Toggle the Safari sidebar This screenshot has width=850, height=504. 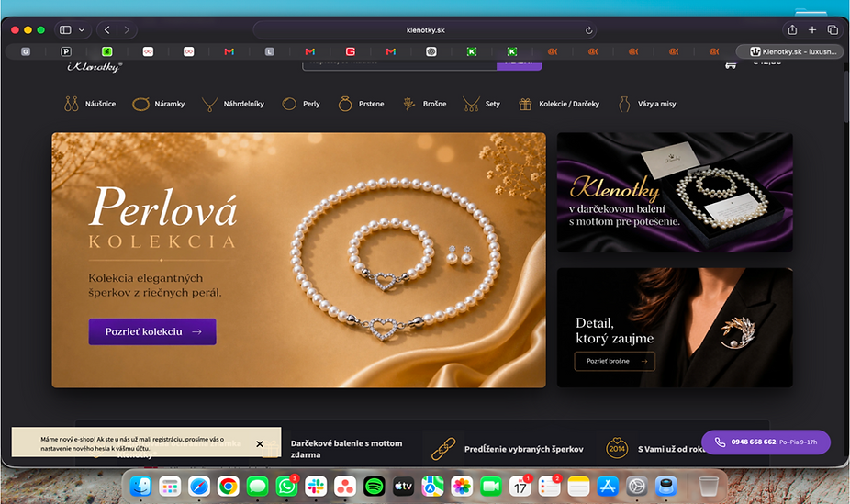[x=65, y=29]
